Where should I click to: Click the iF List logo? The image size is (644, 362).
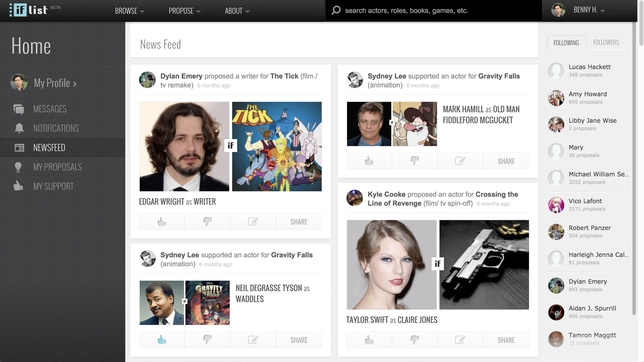[29, 10]
